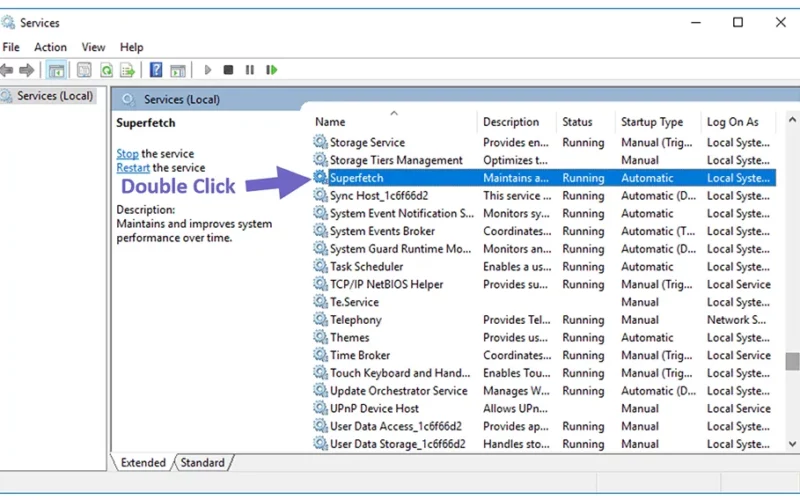Click the gear icon beside Themes
This screenshot has height=500, width=800.
click(x=320, y=337)
